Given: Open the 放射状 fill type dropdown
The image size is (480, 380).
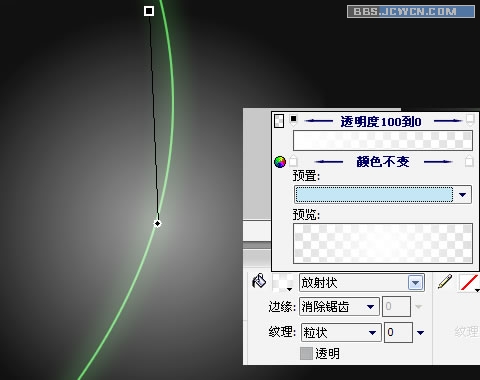Looking at the screenshot, I should 362,283.
